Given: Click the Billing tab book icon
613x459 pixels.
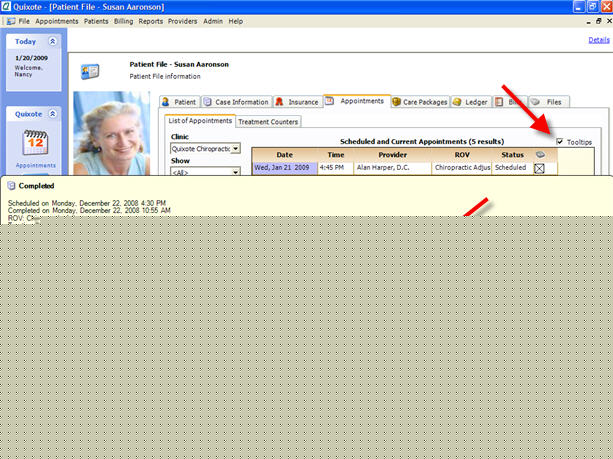Looking at the screenshot, I should (499, 102).
